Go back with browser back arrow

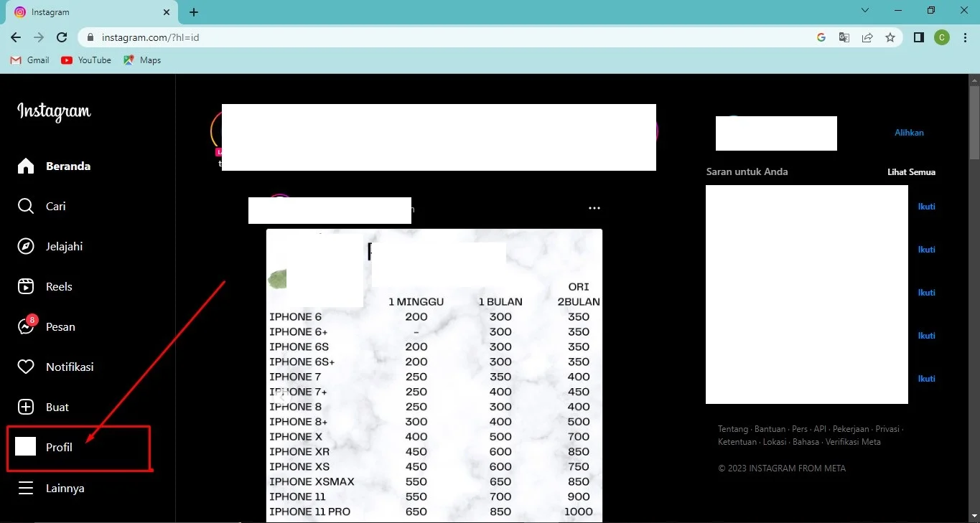(16, 37)
